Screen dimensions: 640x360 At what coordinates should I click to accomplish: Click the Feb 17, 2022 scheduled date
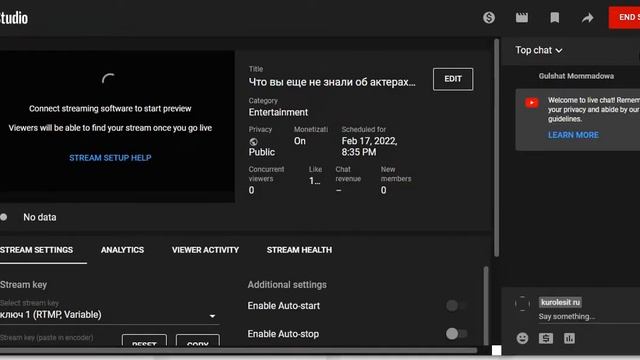(369, 147)
